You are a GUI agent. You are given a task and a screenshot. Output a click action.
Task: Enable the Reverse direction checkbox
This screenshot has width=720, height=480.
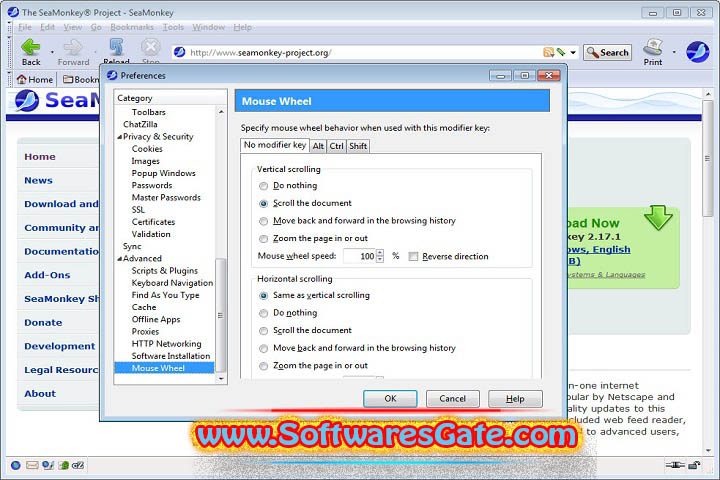(413, 256)
